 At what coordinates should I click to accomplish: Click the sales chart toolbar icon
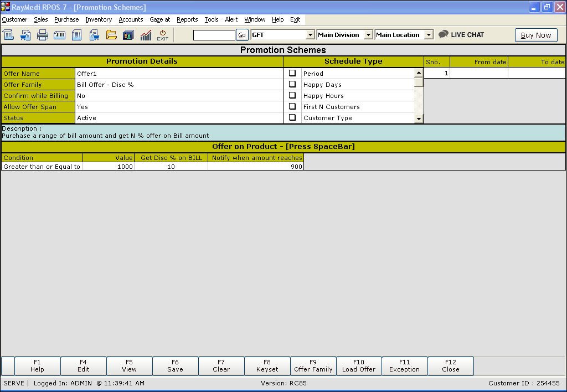pos(146,35)
